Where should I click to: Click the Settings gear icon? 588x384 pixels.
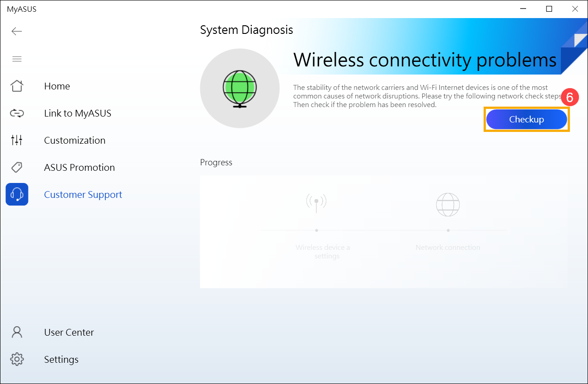pos(17,359)
